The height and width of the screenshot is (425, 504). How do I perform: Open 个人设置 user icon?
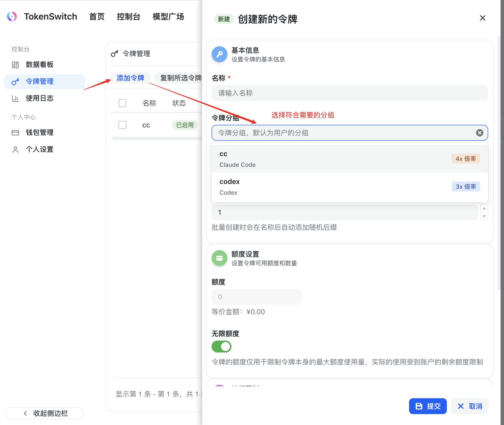click(15, 150)
